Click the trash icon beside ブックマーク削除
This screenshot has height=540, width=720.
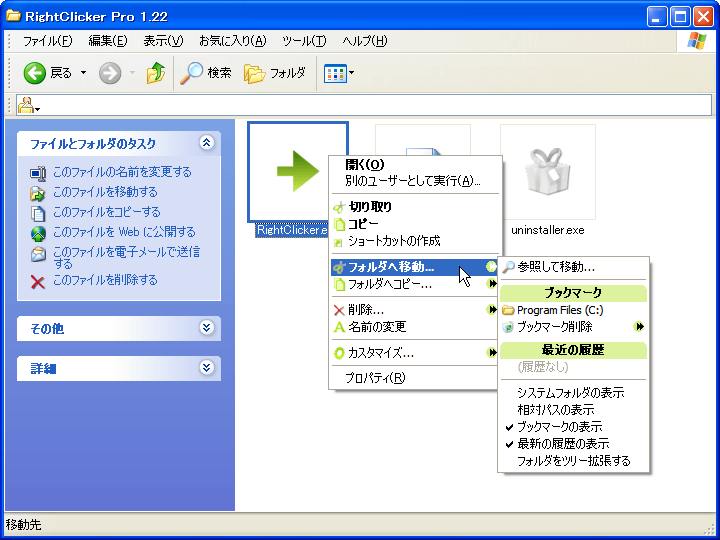click(x=508, y=327)
